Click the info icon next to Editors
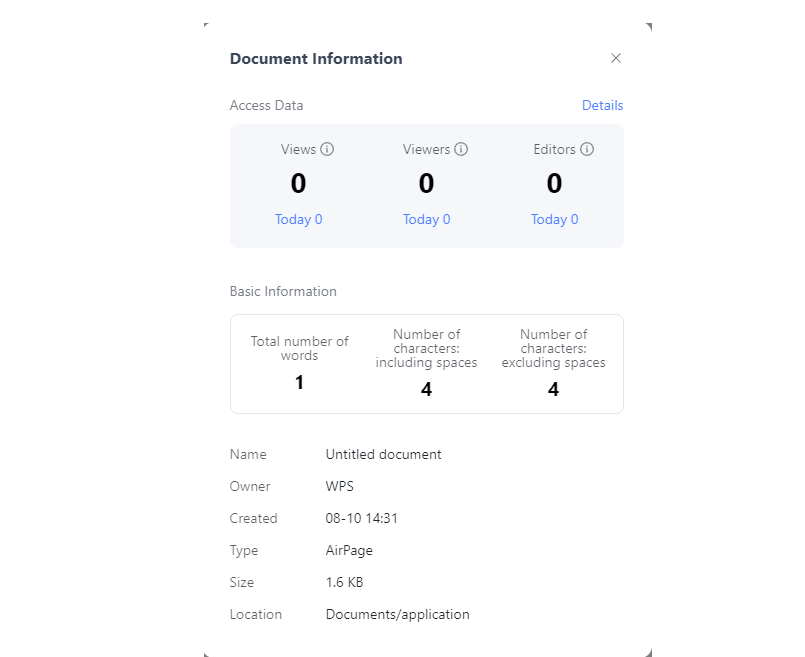The image size is (805, 657). [587, 149]
